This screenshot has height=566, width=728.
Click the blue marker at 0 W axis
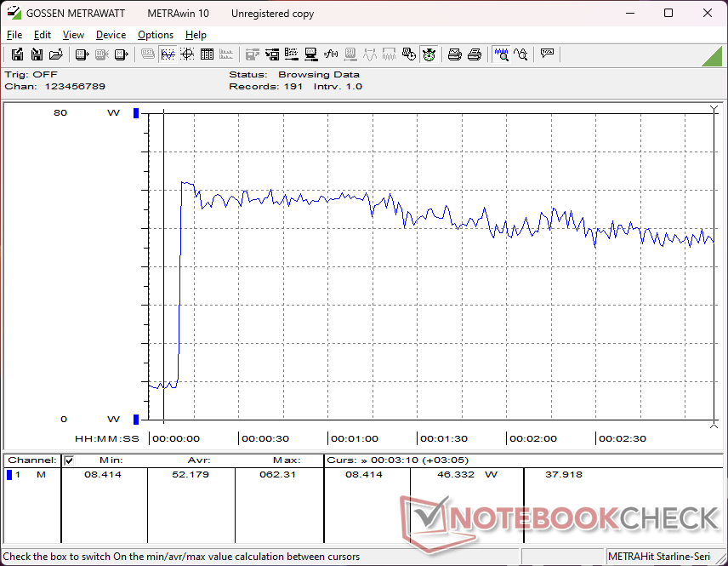(136, 419)
